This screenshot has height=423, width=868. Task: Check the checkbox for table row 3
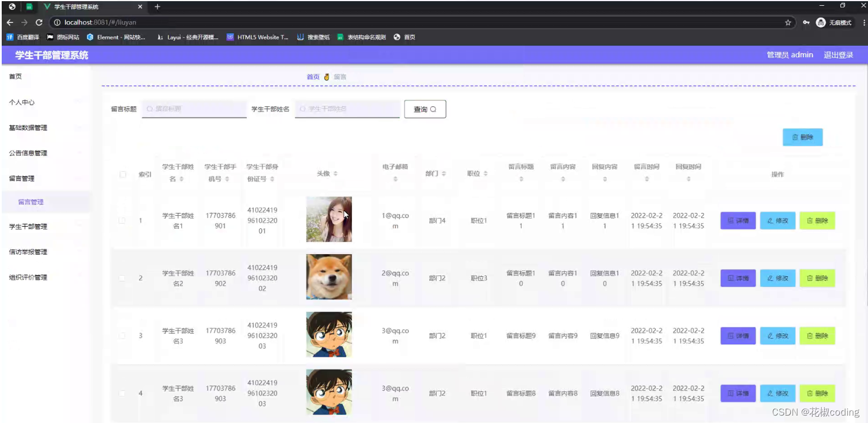pos(123,336)
